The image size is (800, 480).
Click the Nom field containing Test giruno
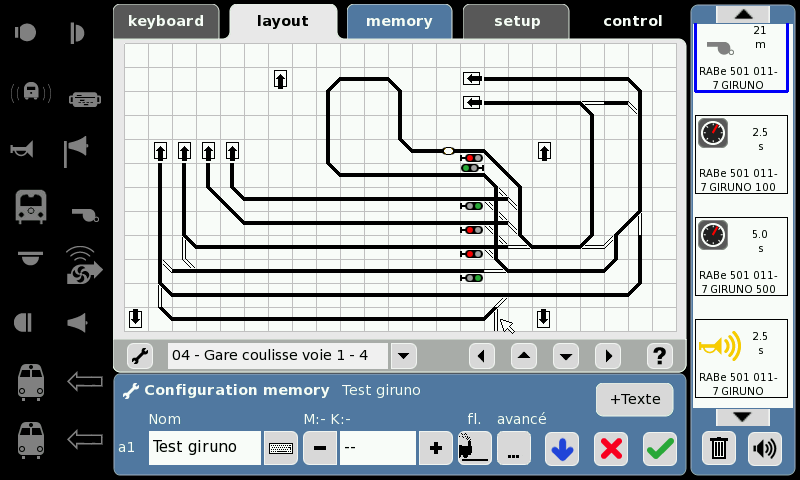[205, 447]
